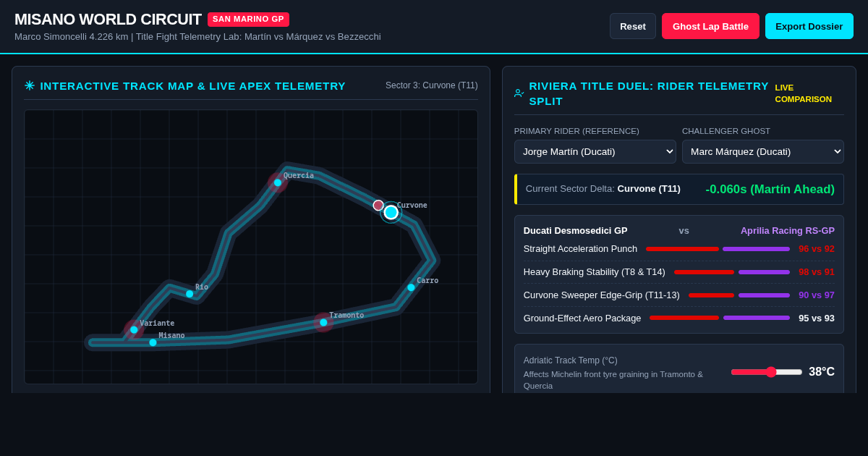The width and height of the screenshot is (868, 456).
Task: Select the Tramonto corner marker
Action: coord(323,322)
